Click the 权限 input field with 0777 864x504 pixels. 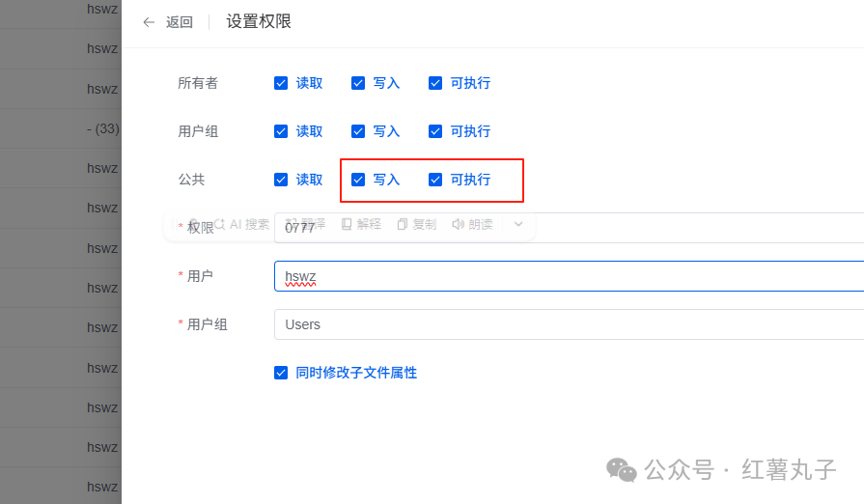(x=570, y=228)
